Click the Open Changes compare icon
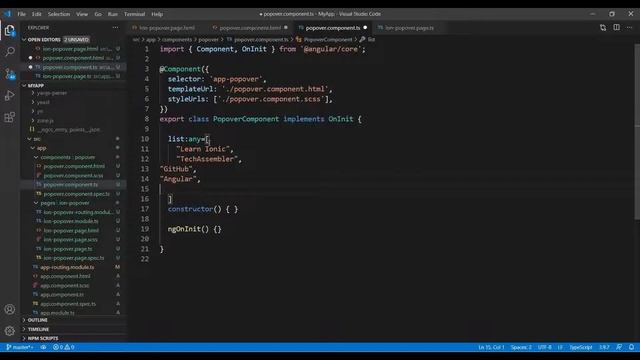This screenshot has height=360, width=640. (603, 27)
